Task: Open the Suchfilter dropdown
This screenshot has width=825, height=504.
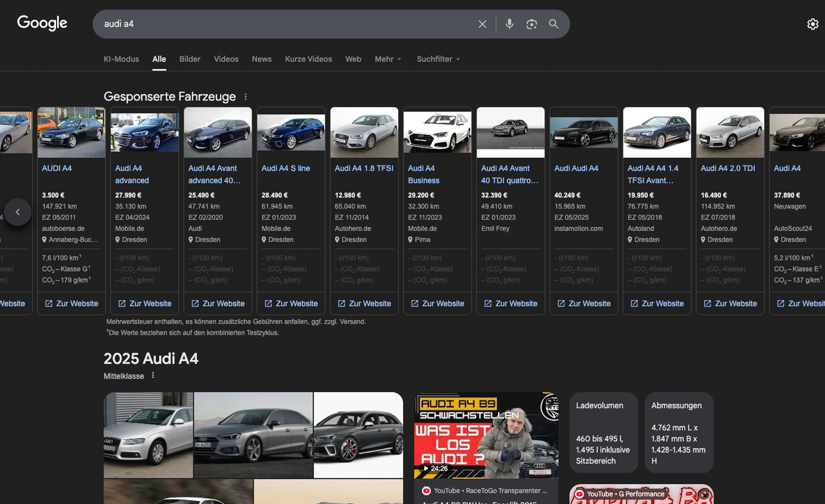Action: [x=438, y=59]
